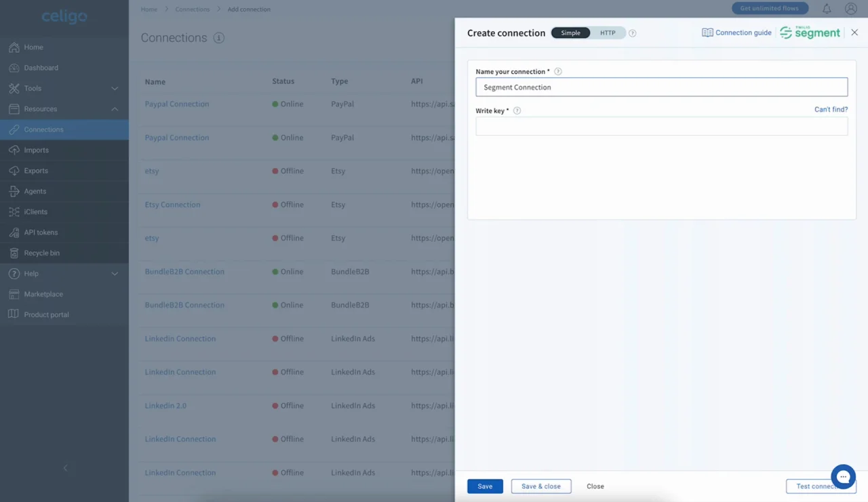This screenshot has width=868, height=502.
Task: Click Connections breadcrumb link
Action: 193,9
